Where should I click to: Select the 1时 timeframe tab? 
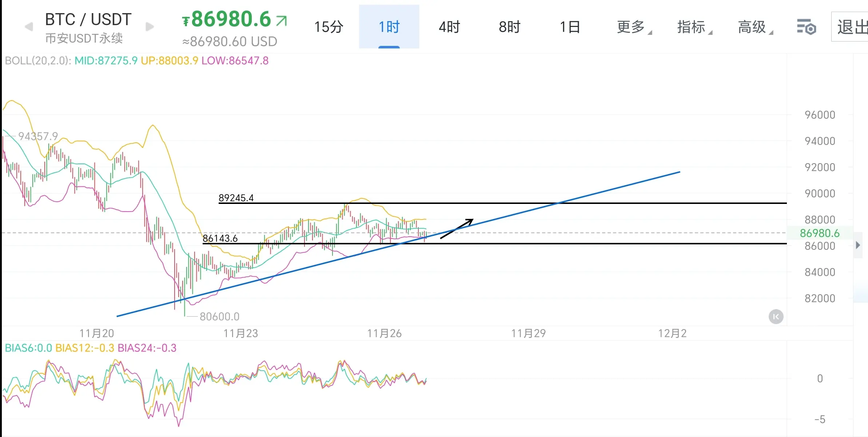(x=389, y=27)
